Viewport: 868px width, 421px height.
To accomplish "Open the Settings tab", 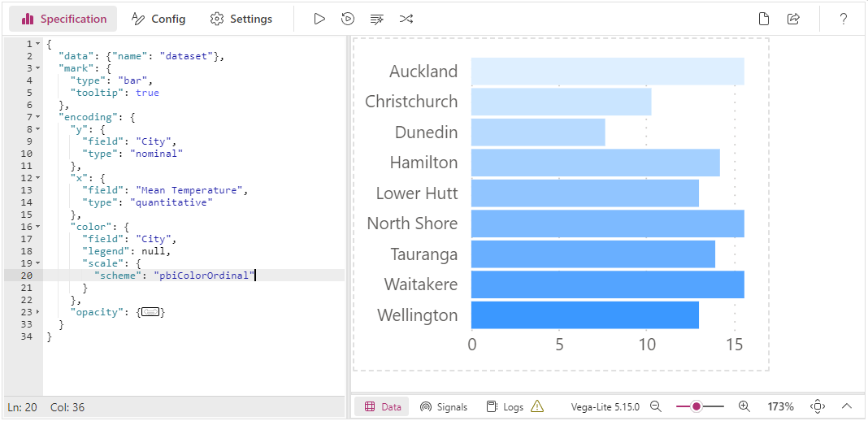I will pos(241,19).
